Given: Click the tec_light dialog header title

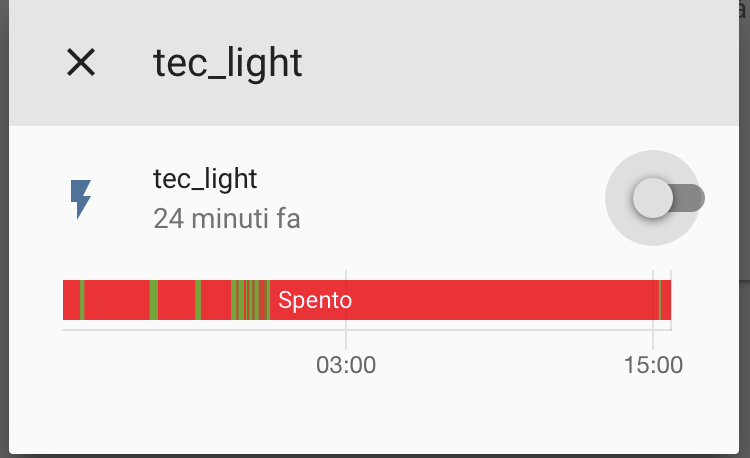Looking at the screenshot, I should pyautogui.click(x=227, y=63).
